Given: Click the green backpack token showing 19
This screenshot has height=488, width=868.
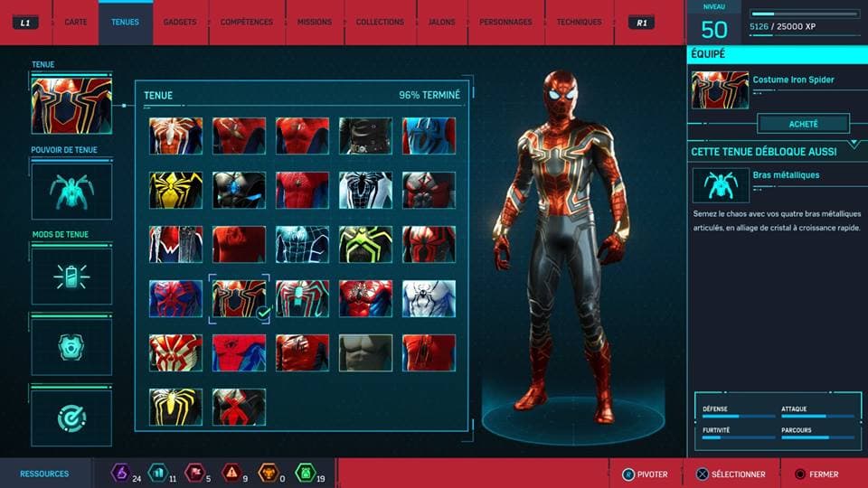Looking at the screenshot, I should click(306, 473).
